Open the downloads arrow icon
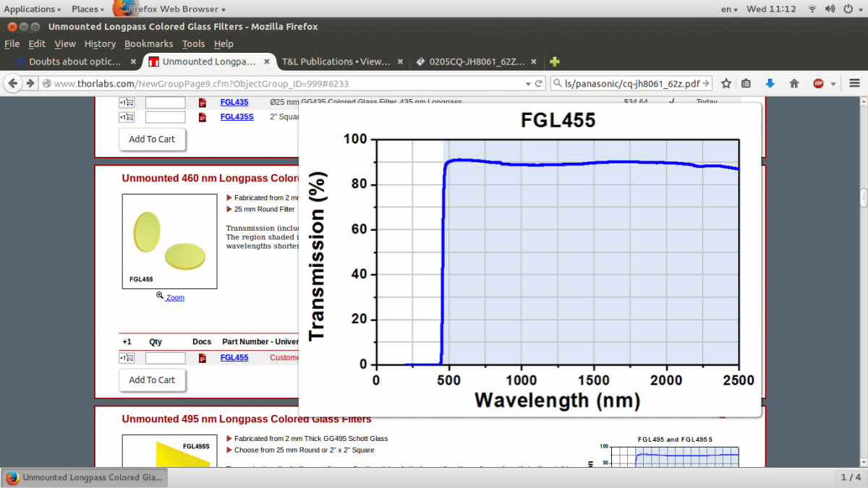 pos(770,83)
